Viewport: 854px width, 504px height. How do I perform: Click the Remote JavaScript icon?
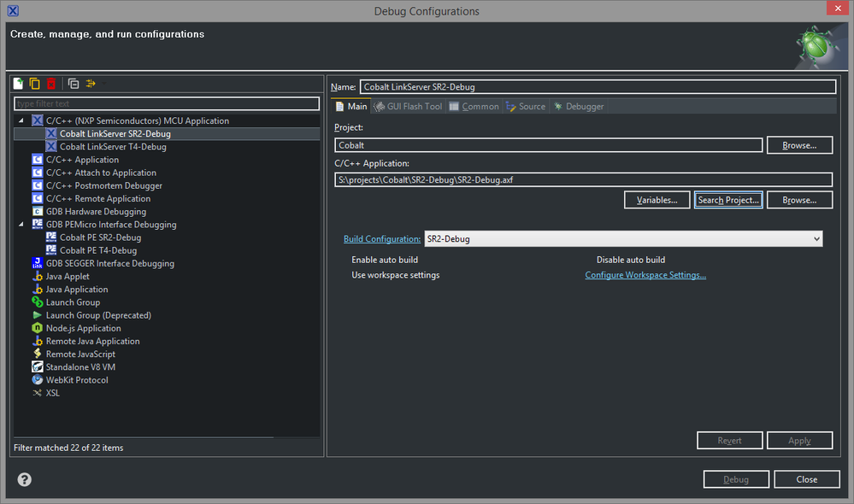[x=37, y=354]
